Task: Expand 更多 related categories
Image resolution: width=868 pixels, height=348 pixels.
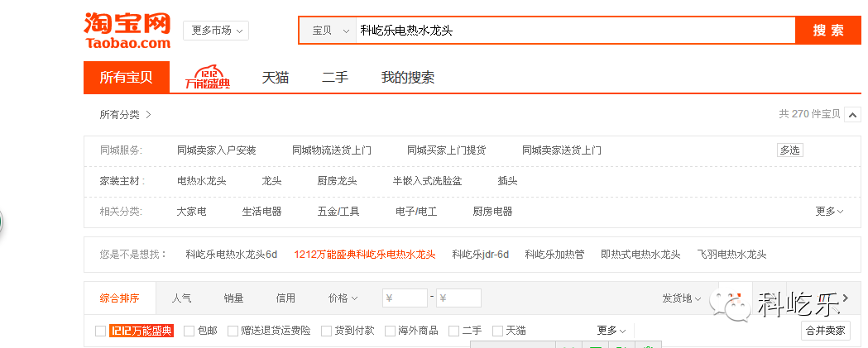Action: click(829, 212)
